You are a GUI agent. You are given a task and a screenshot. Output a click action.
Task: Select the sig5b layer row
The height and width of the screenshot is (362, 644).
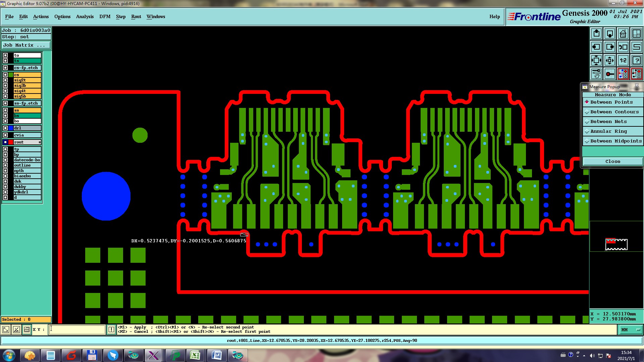point(28,96)
